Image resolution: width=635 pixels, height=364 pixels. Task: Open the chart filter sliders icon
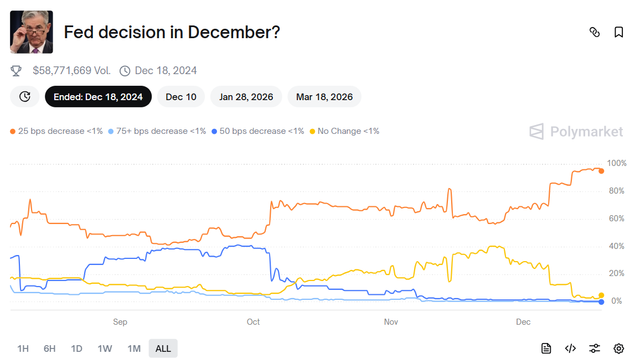click(595, 348)
